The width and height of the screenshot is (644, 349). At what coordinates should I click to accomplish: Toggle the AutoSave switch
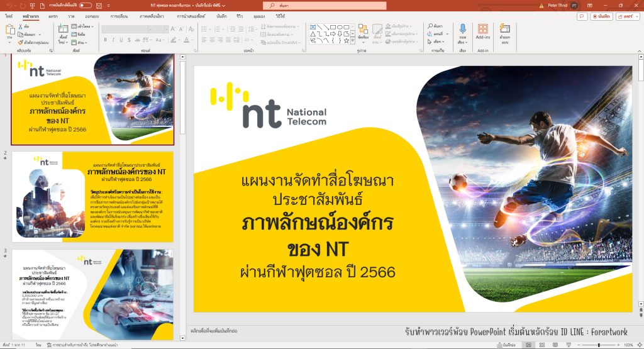pyautogui.click(x=85, y=5)
